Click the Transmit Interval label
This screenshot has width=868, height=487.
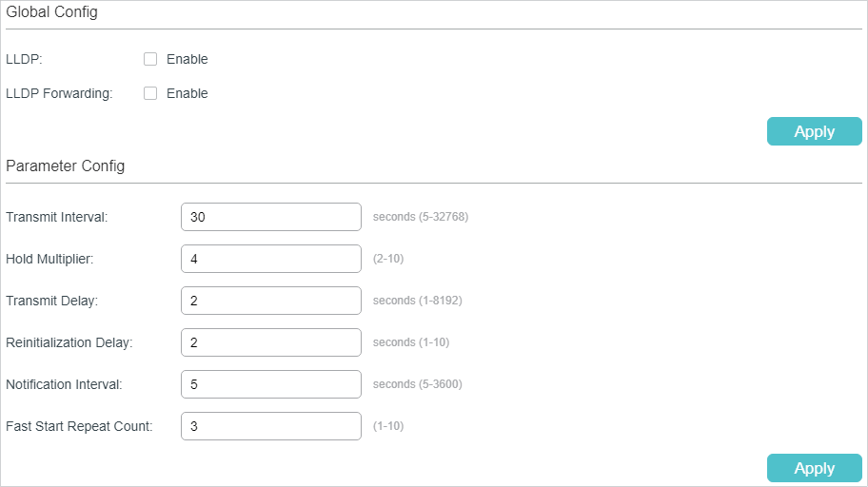[56, 217]
